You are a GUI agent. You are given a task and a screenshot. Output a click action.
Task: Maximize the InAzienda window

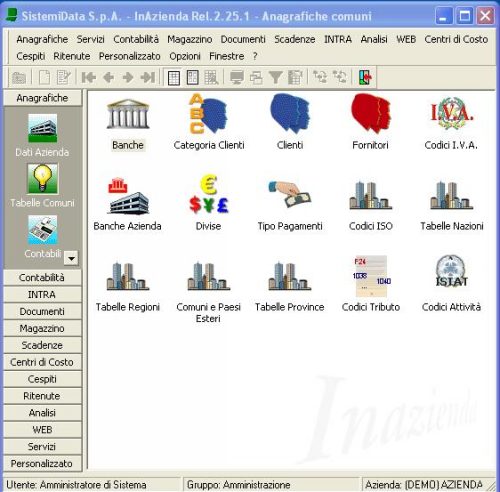(x=464, y=16)
